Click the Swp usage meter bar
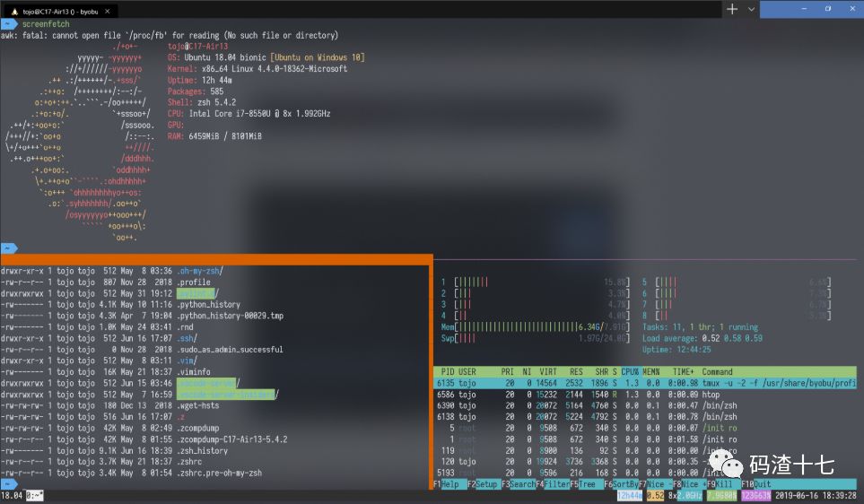The image size is (864, 504). point(535,338)
